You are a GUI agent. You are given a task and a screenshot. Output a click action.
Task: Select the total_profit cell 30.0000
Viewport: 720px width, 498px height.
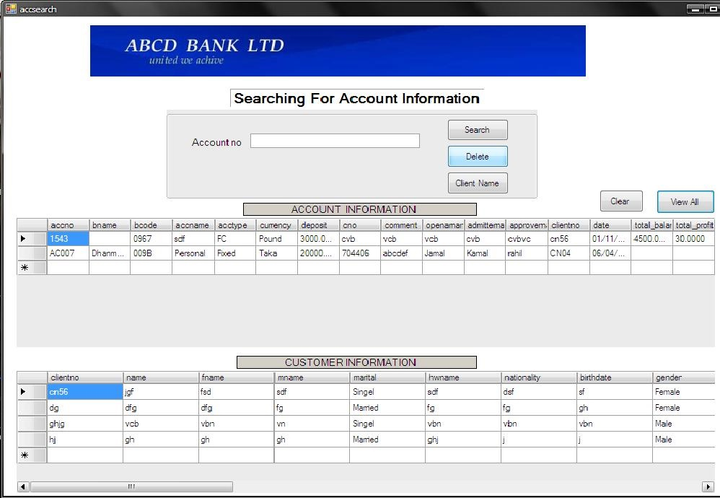(693, 239)
